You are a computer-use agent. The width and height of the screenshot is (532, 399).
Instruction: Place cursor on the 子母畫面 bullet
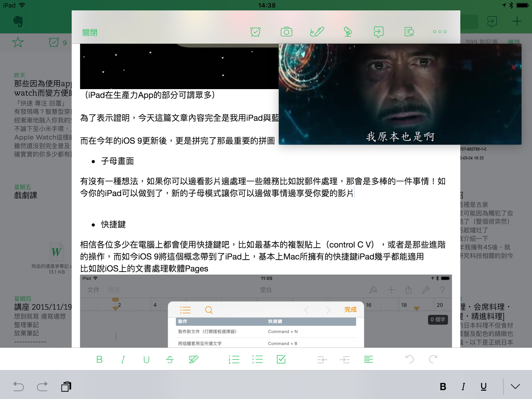point(117,161)
